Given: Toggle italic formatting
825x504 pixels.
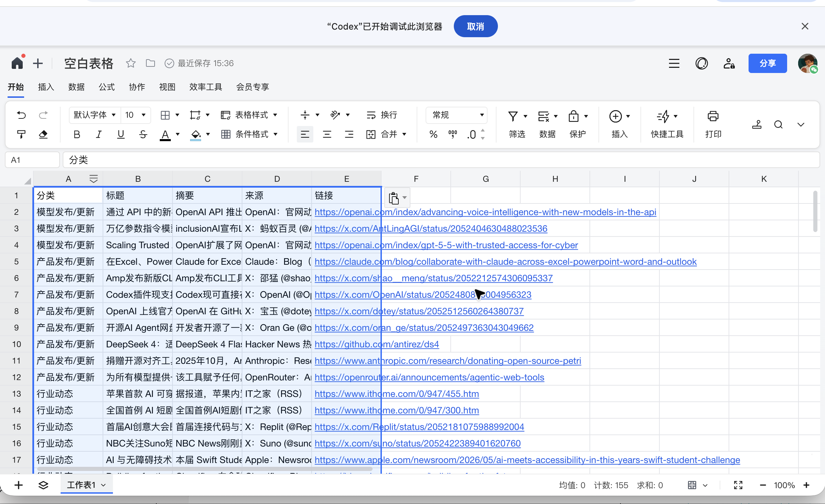Looking at the screenshot, I should point(99,134).
